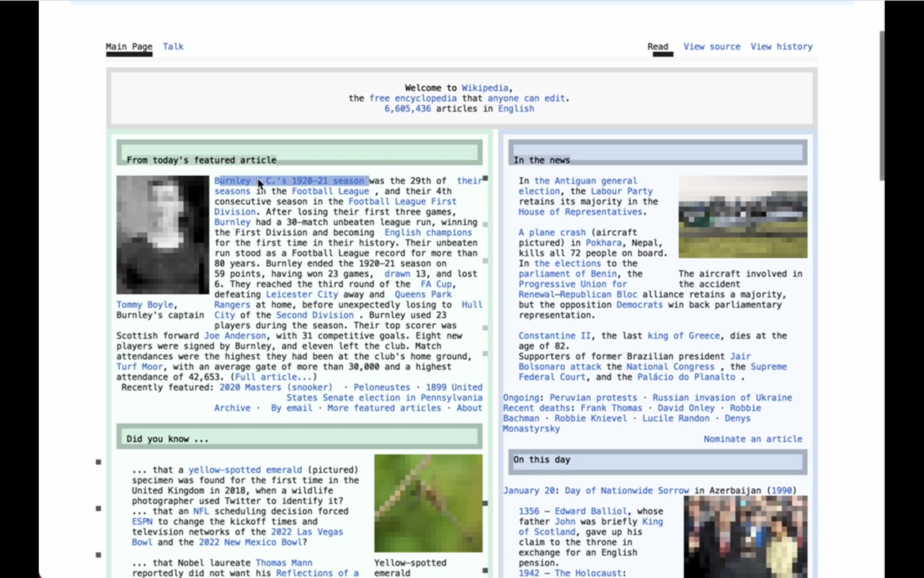
Task: Click the English link in the welcome banner
Action: tap(516, 109)
